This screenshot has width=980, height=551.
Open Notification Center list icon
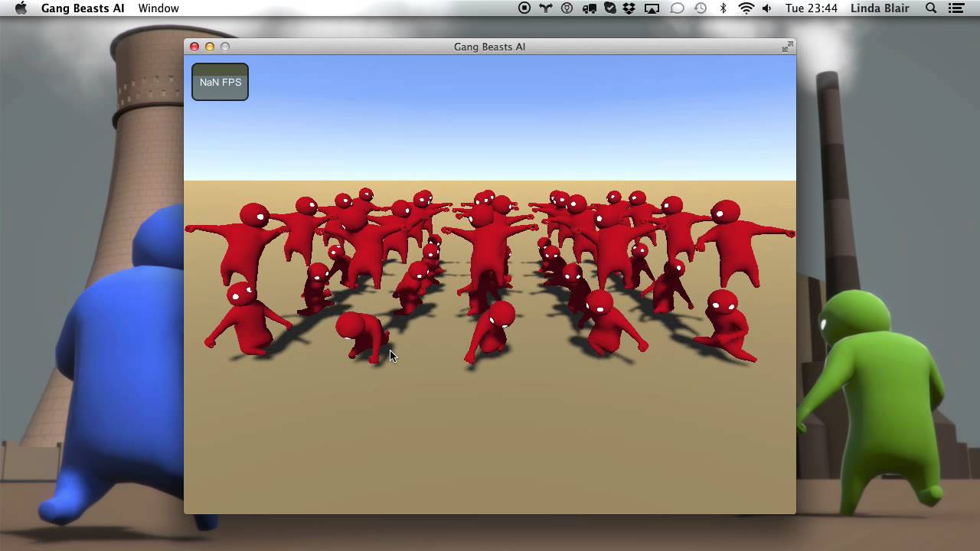coord(955,8)
